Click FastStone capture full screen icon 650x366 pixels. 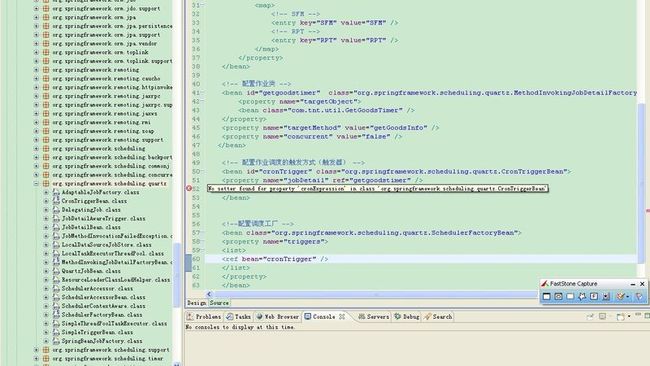(x=594, y=296)
